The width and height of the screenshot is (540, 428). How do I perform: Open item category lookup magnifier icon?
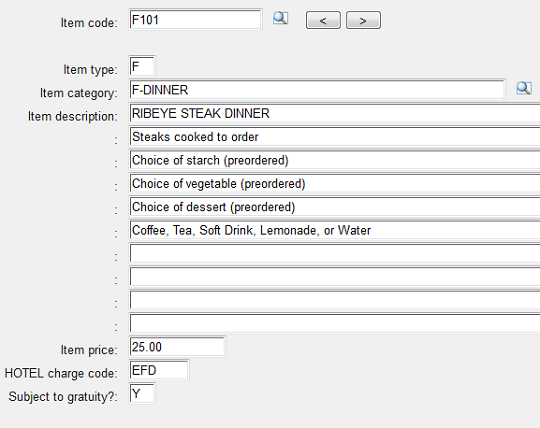coord(524,88)
